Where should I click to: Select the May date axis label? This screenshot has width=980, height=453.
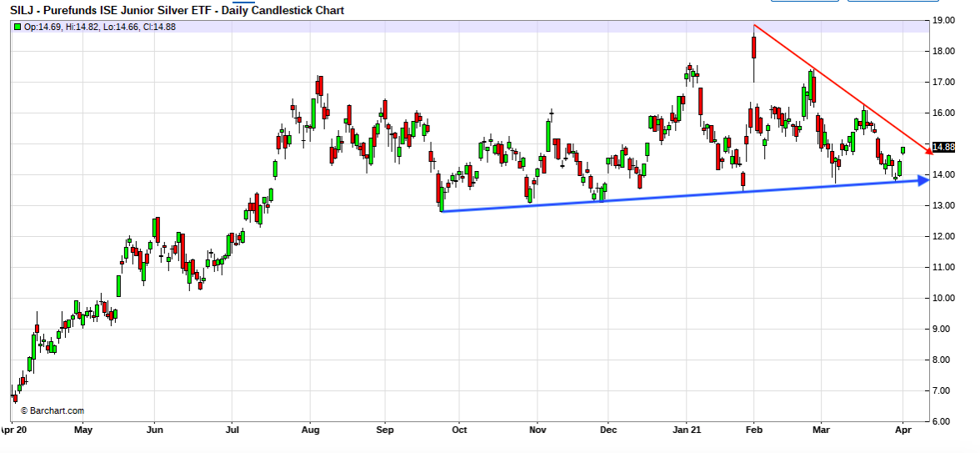coord(83,430)
